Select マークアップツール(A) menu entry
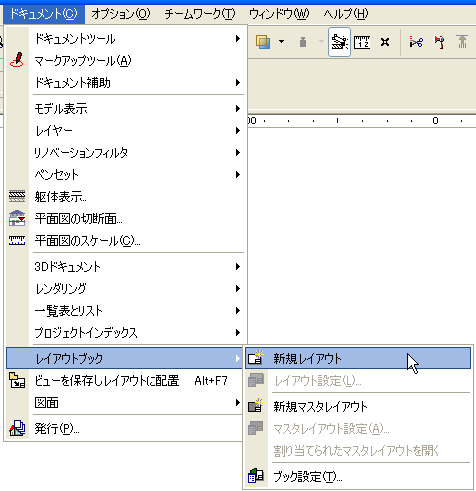Image resolution: width=476 pixels, height=491 pixels. (125, 61)
